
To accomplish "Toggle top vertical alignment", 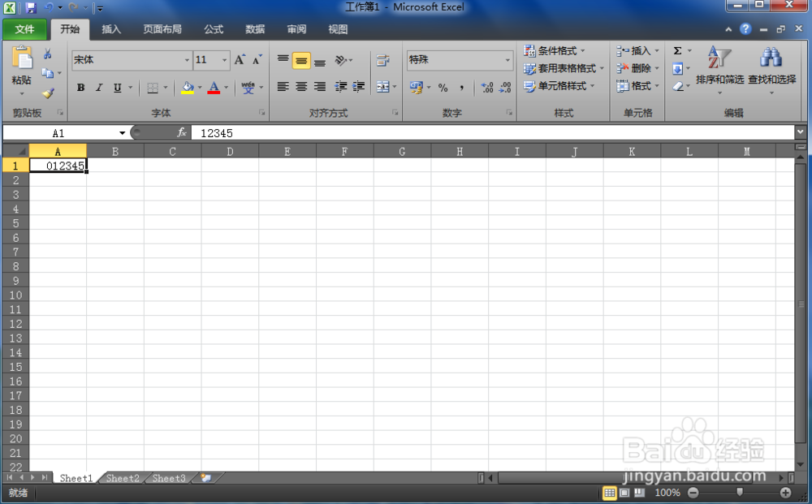I will [283, 61].
